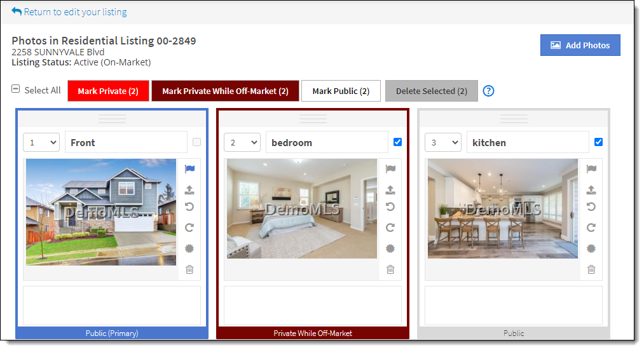The image size is (644, 350).
Task: Rotate bedroom photo clockwise
Action: 390,227
